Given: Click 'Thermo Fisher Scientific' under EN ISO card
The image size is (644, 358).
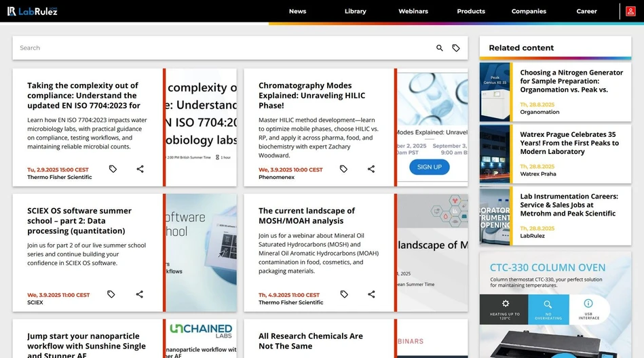Looking at the screenshot, I should [x=60, y=177].
